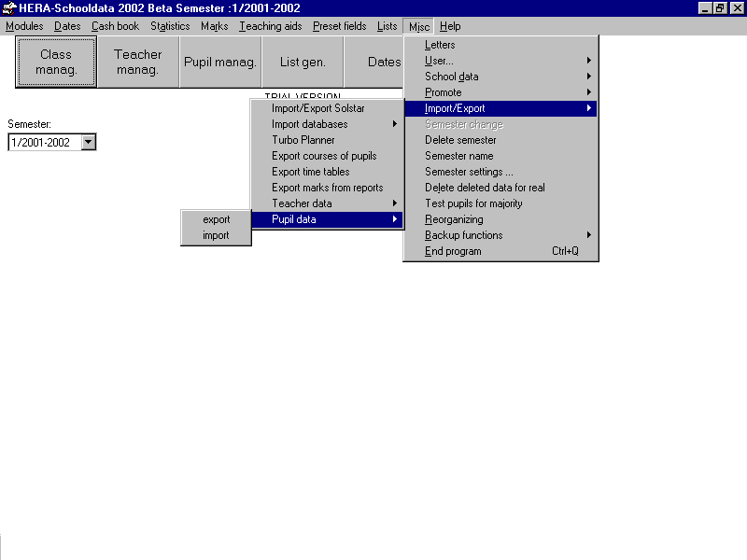Screen dimensions: 747x560
Task: Select the Import/Export menu entry
Action: pyautogui.click(x=500, y=108)
